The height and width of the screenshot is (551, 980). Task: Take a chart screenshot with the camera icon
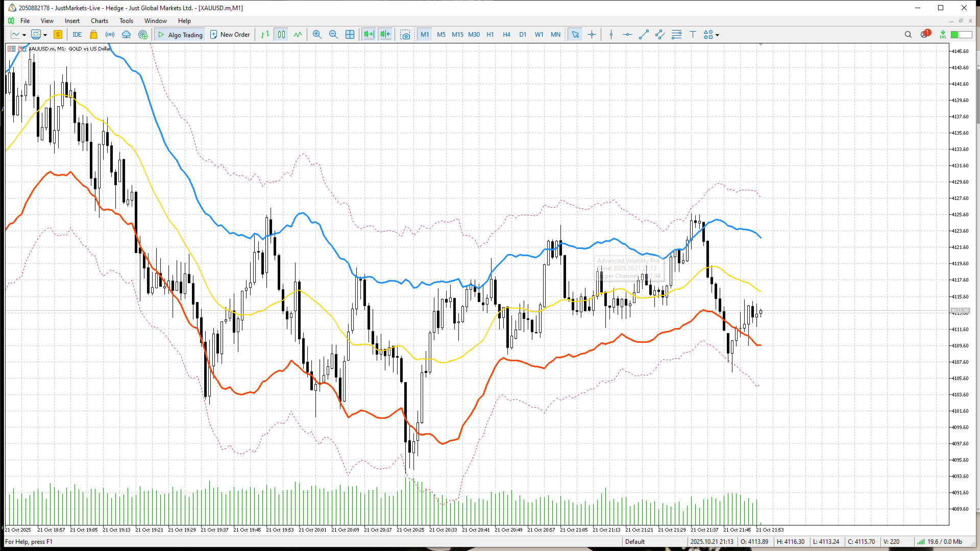[x=406, y=34]
